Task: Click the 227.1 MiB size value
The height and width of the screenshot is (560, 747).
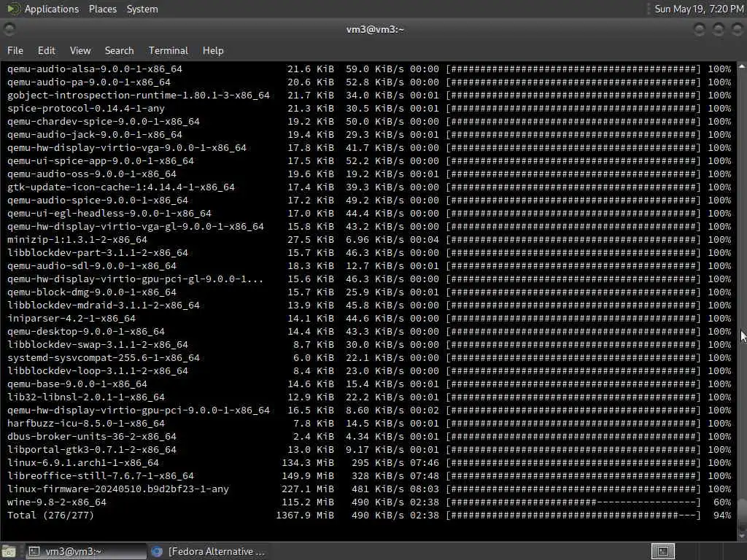Action: click(x=308, y=489)
